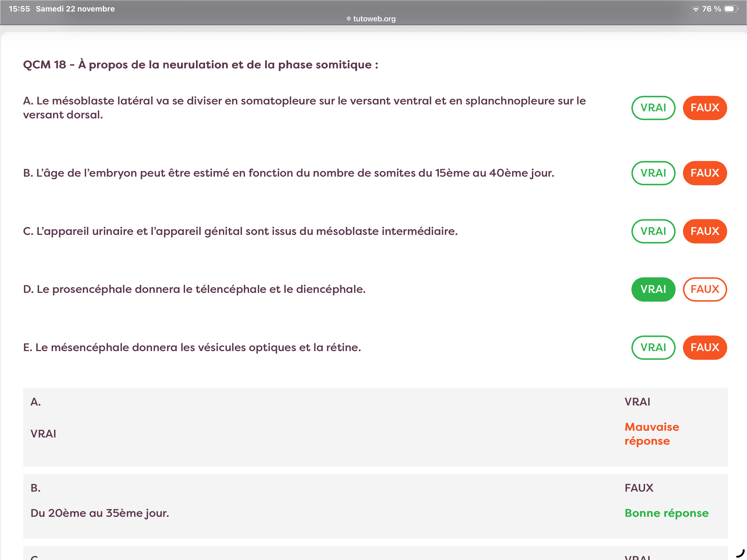
Task: Tap the correction text 'Du 20ème au 35ème jour.'
Action: [100, 513]
